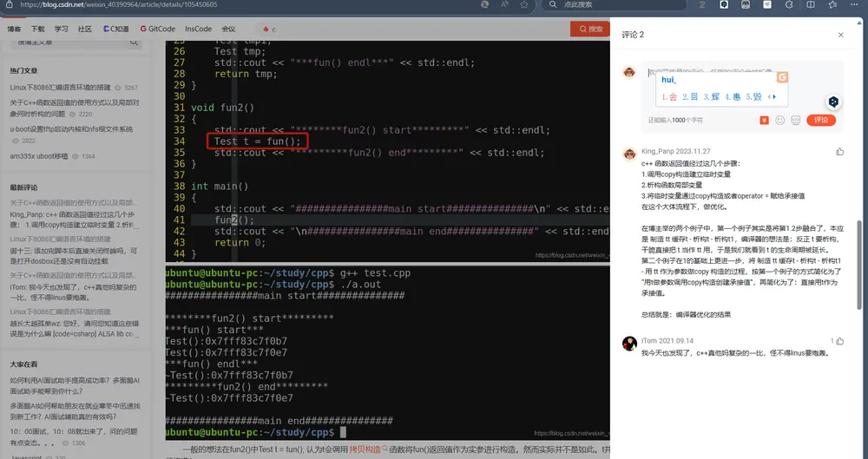This screenshot has width=868, height=459.
Task: Open the 学习 nav item
Action: pos(61,29)
